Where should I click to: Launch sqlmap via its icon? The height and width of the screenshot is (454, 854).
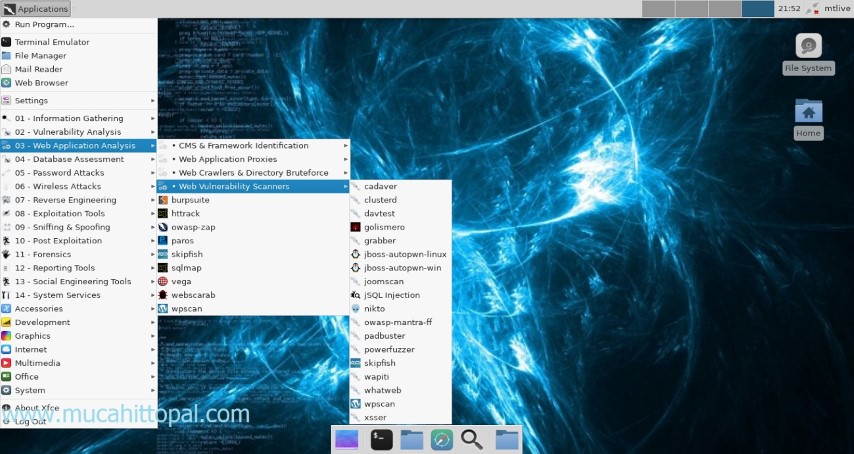pyautogui.click(x=162, y=268)
